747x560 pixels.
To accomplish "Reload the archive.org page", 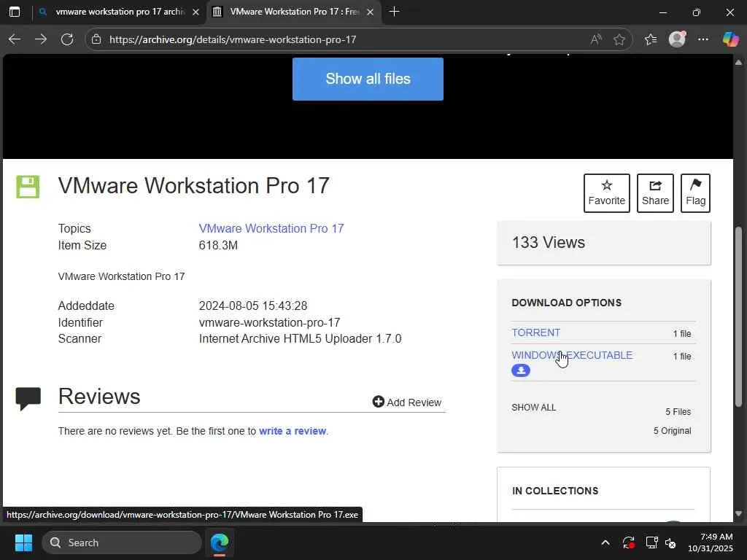I will point(67,39).
